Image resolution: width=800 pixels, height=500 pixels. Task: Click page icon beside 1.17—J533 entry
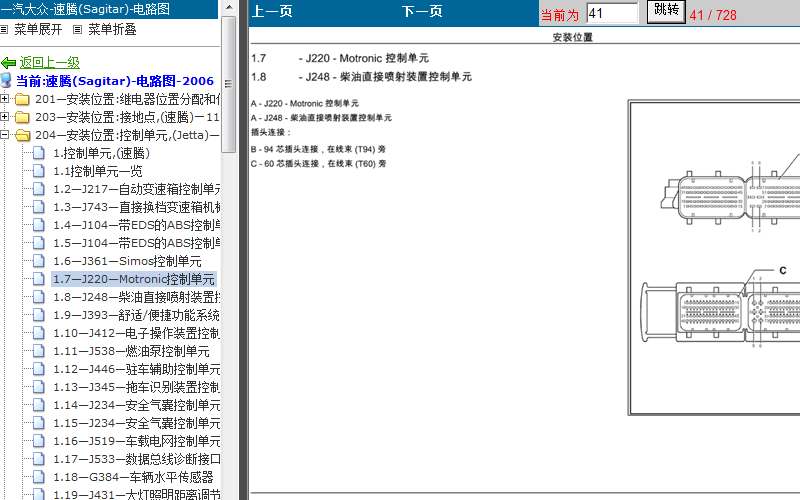(x=39, y=459)
